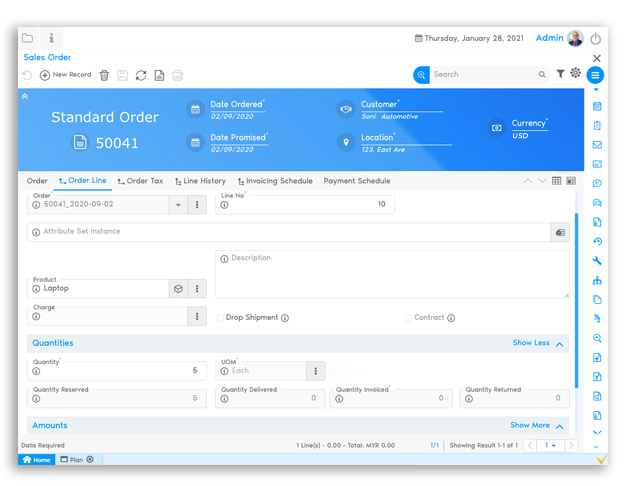Toggle the Contract checkbox
The image size is (624, 486).
click(x=409, y=318)
